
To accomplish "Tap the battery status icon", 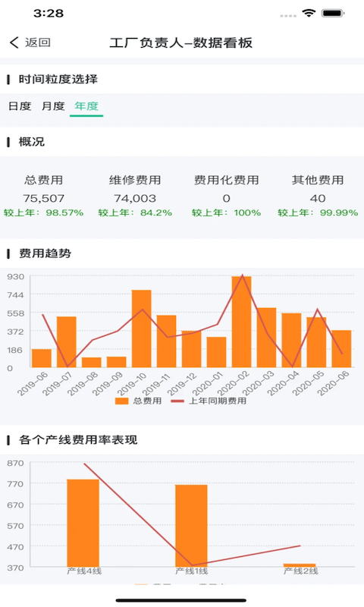I will pyautogui.click(x=333, y=13).
